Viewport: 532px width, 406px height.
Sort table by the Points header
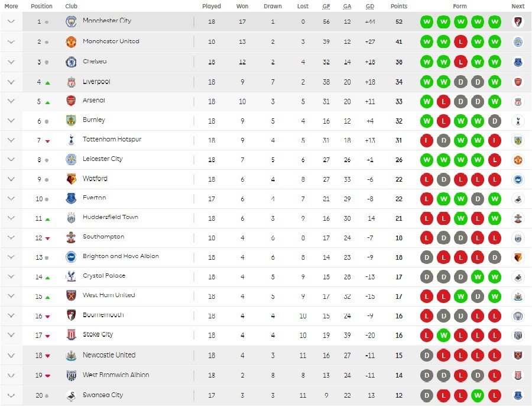tap(398, 6)
